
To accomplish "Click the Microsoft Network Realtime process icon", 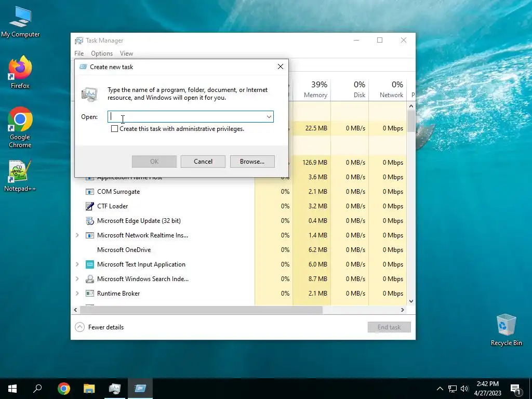I will 89,235.
